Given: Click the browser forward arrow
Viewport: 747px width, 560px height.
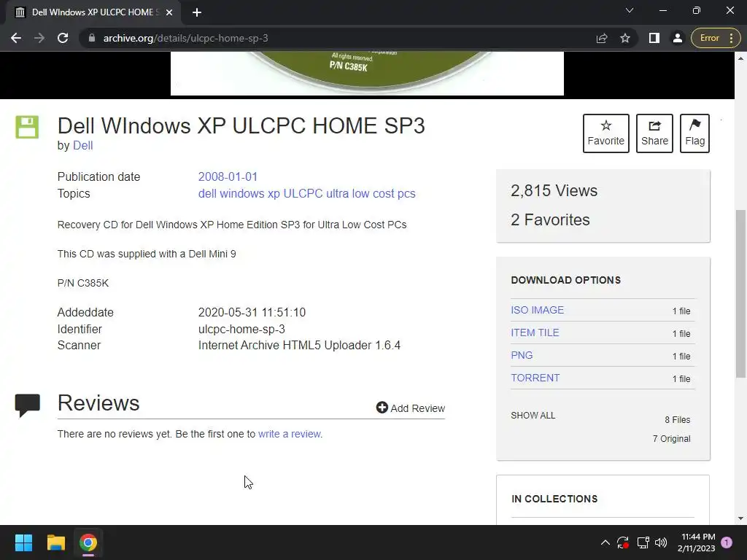Looking at the screenshot, I should [x=39, y=38].
